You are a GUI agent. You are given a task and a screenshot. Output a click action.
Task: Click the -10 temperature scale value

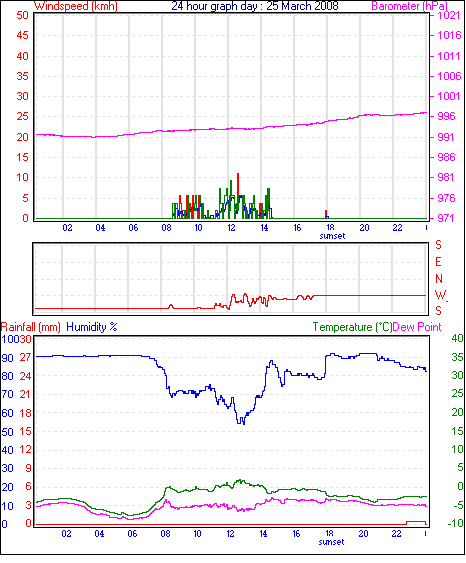456,524
